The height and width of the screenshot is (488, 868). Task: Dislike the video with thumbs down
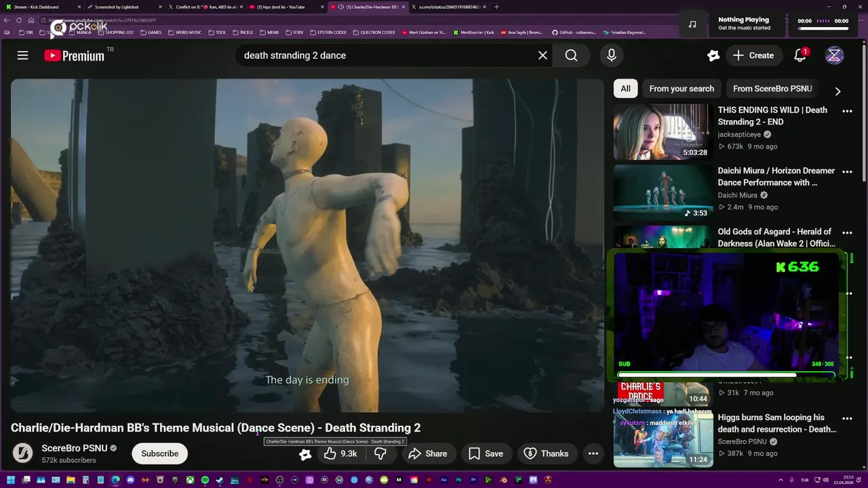click(x=380, y=453)
